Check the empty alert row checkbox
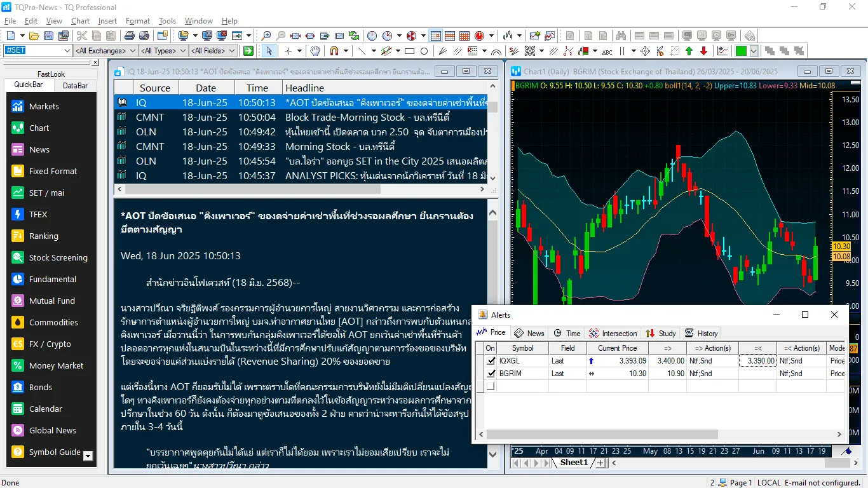The width and height of the screenshot is (868, 488). point(491,386)
